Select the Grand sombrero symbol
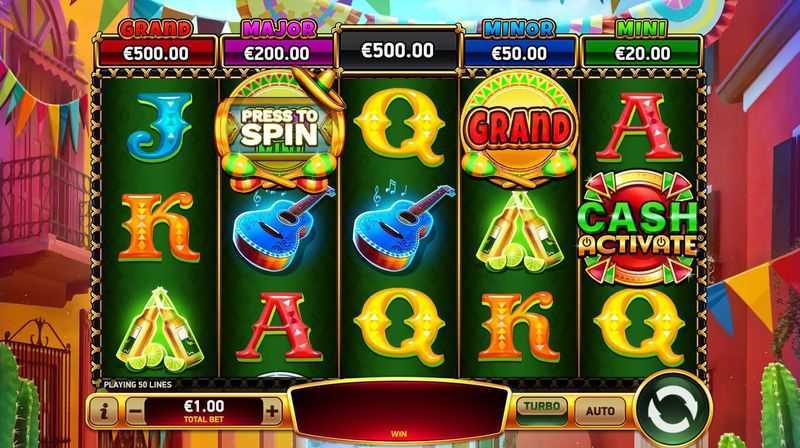 pos(519,129)
